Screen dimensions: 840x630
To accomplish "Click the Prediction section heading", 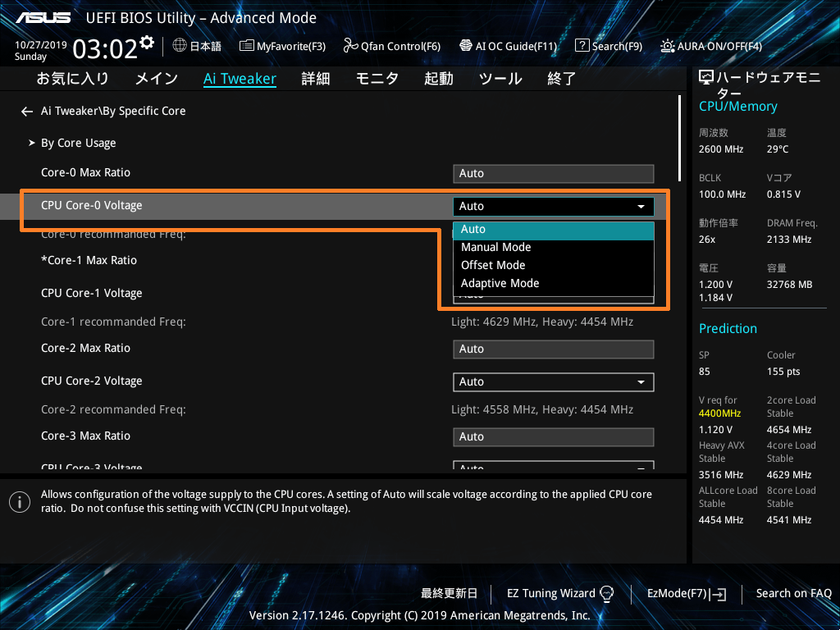I will (728, 329).
